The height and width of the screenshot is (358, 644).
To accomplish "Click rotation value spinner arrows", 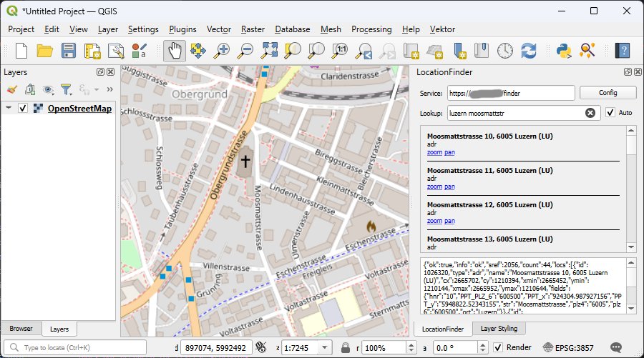I will pyautogui.click(x=482, y=348).
